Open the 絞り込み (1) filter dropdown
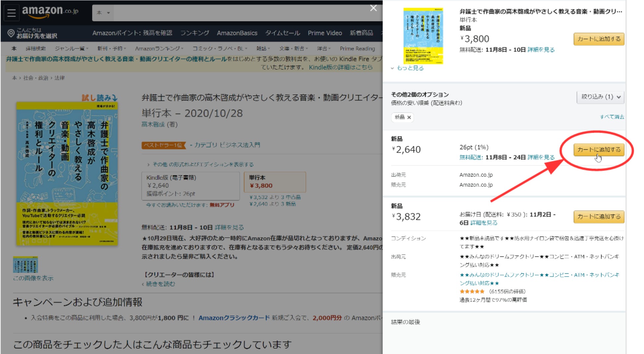The height and width of the screenshot is (354, 644). pos(601,97)
